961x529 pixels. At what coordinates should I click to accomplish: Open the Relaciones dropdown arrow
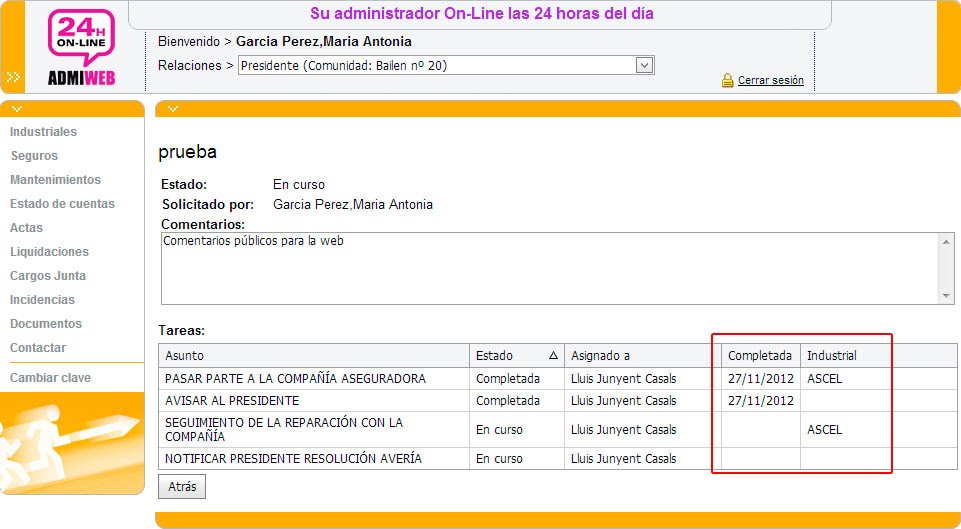pyautogui.click(x=644, y=65)
